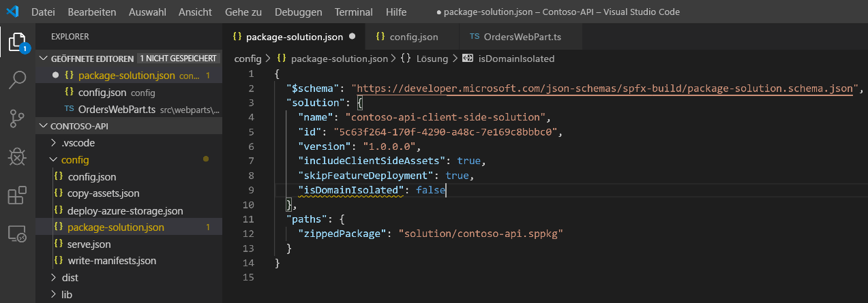Viewport: 868px width, 303px height.
Task: Click the EXPLORER panel title
Action: [70, 37]
